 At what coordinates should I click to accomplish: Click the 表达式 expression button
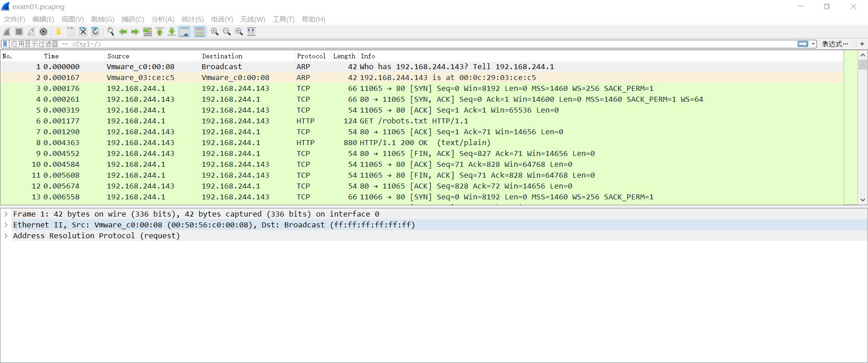(835, 44)
